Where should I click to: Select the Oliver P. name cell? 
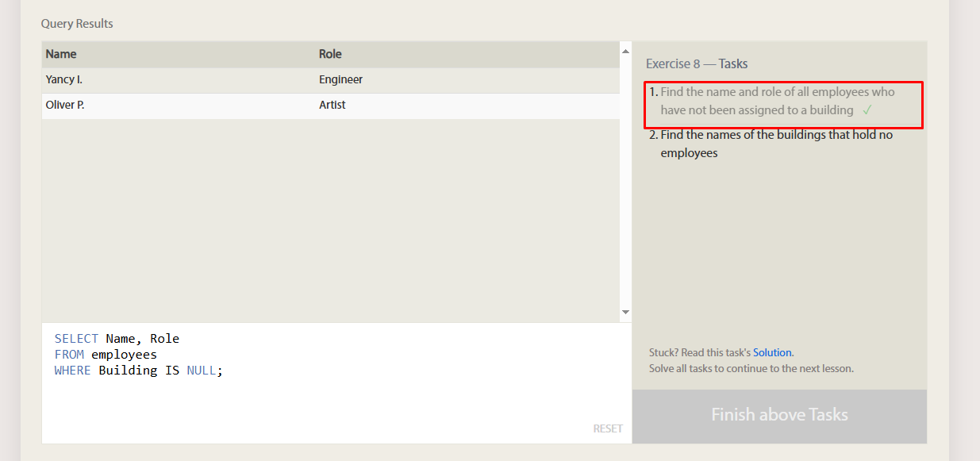pyautogui.click(x=180, y=106)
